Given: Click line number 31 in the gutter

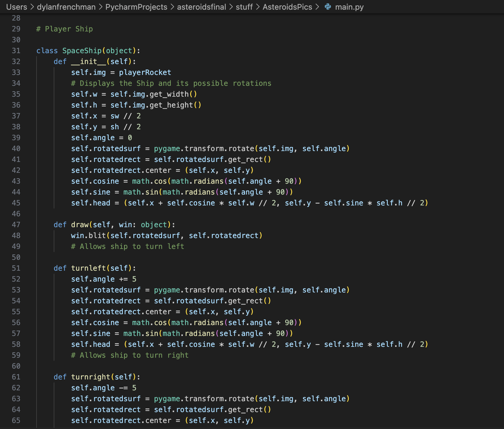Looking at the screenshot, I should click(16, 51).
